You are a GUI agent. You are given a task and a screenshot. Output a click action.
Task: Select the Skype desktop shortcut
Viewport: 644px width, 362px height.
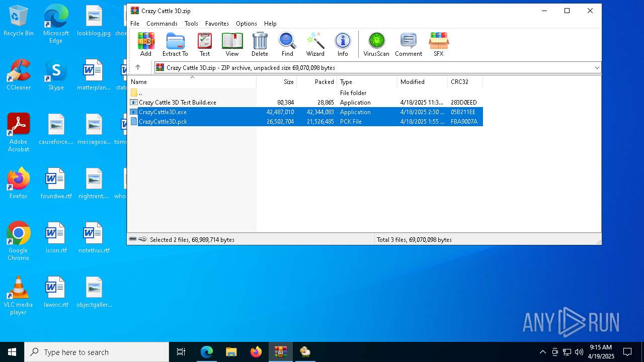point(56,75)
